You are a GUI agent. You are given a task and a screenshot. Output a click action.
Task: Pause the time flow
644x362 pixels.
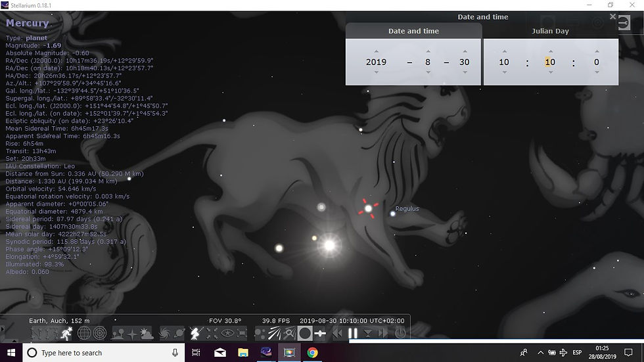point(353,333)
